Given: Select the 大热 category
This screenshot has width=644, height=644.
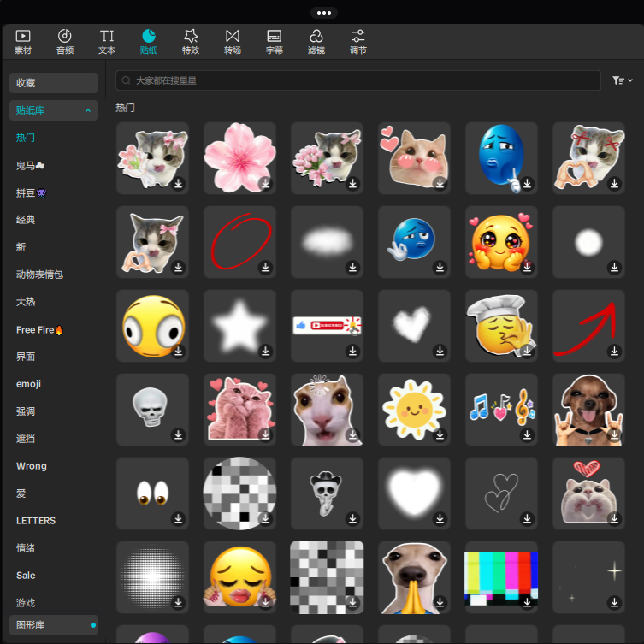Looking at the screenshot, I should [26, 302].
